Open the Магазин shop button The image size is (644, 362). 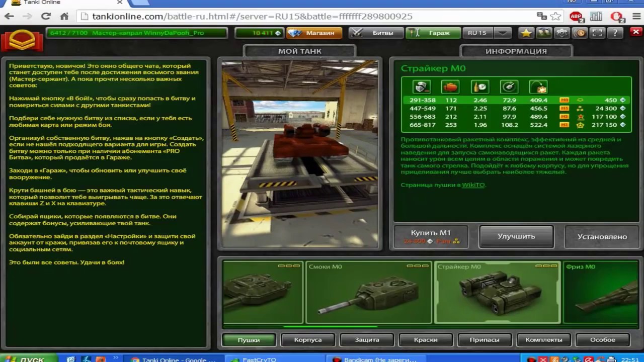click(x=314, y=33)
